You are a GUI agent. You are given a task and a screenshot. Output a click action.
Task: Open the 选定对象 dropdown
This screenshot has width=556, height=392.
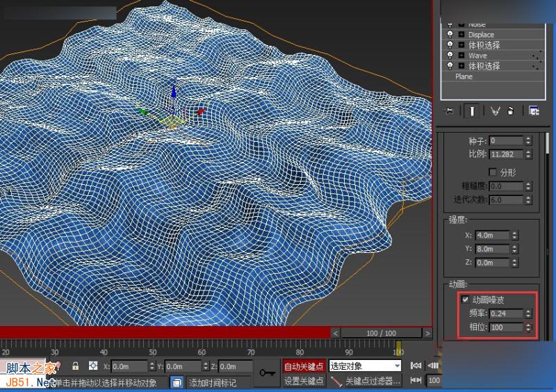(366, 366)
